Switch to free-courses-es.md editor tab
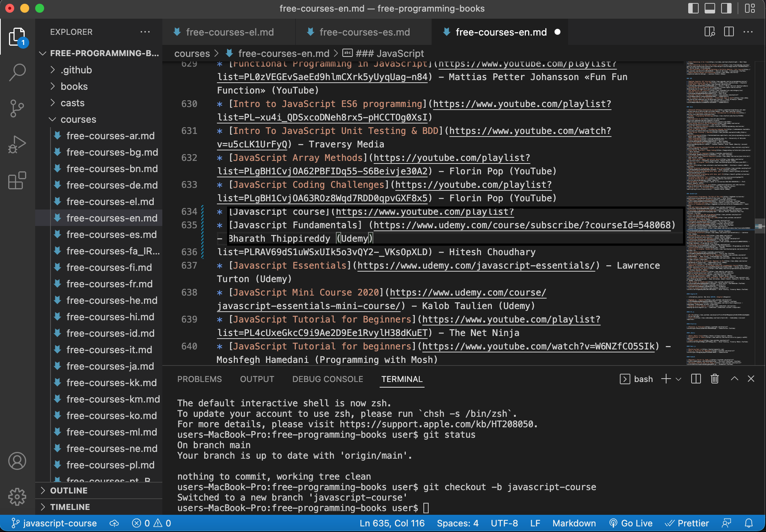 [364, 32]
